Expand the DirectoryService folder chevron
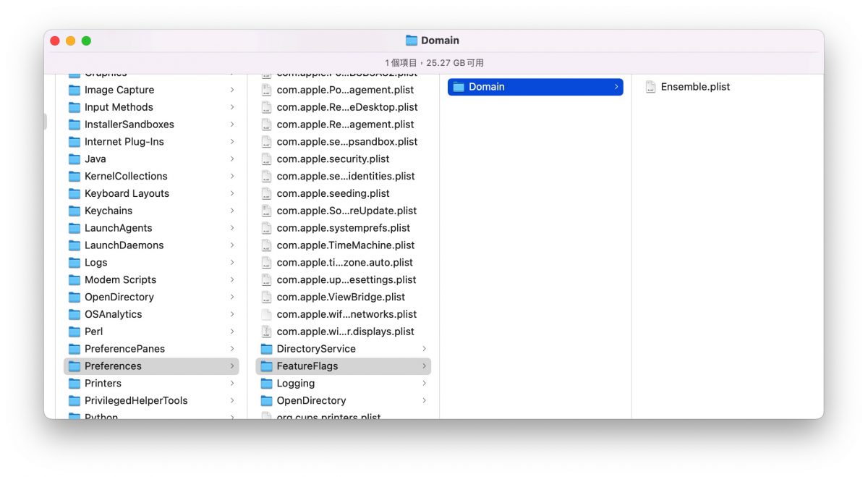This screenshot has height=477, width=868. click(424, 349)
